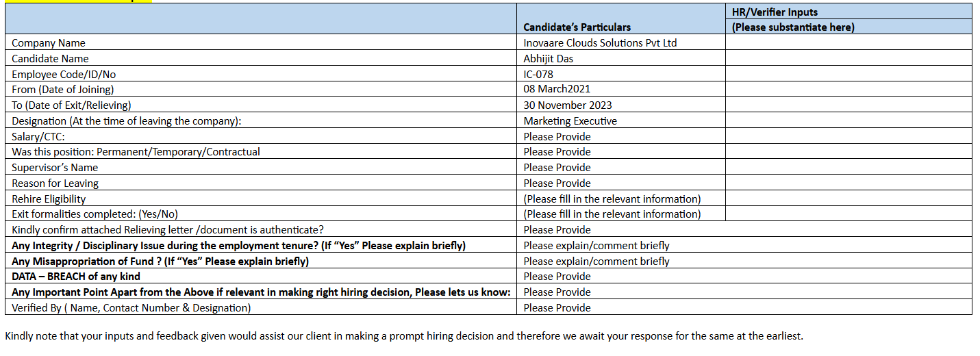Click 'Please Provide' for Reason for Leaving

pyautogui.click(x=557, y=183)
